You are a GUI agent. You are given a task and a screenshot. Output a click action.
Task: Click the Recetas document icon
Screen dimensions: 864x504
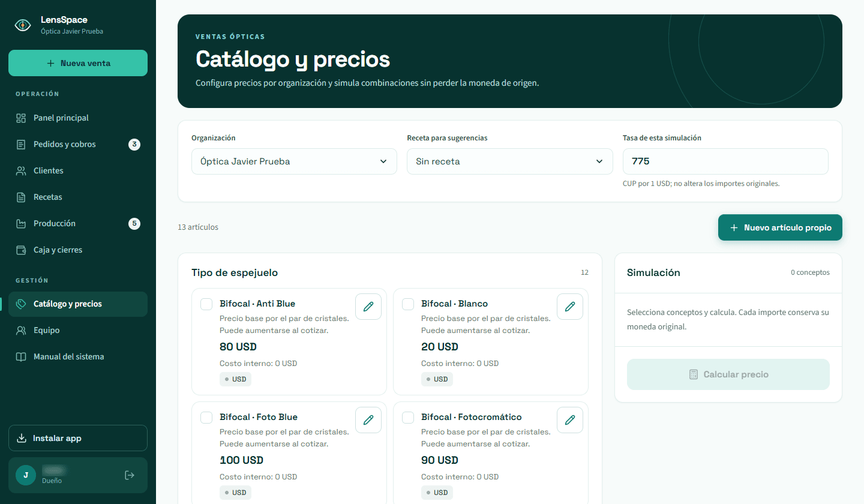coord(21,197)
